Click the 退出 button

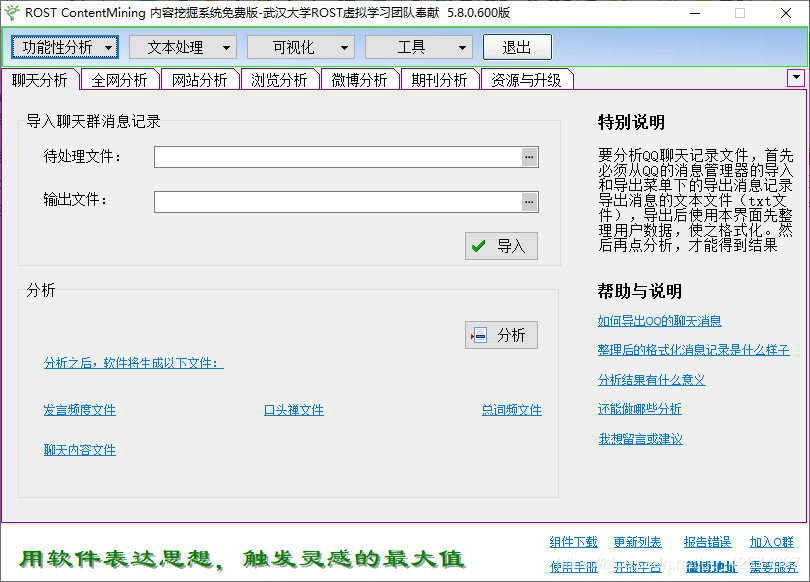click(x=517, y=48)
